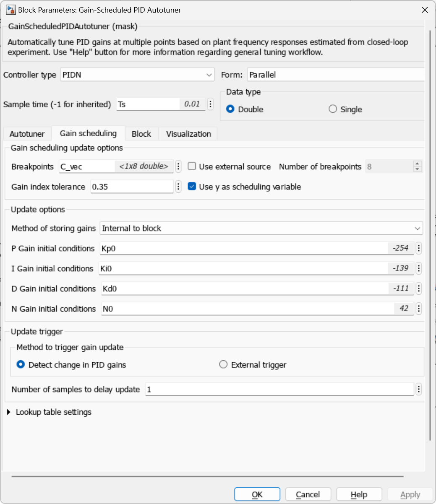Viewport: 436px width, 504px height.
Task: Click the three-dot menu for Gain index tolerance
Action: pyautogui.click(x=178, y=187)
